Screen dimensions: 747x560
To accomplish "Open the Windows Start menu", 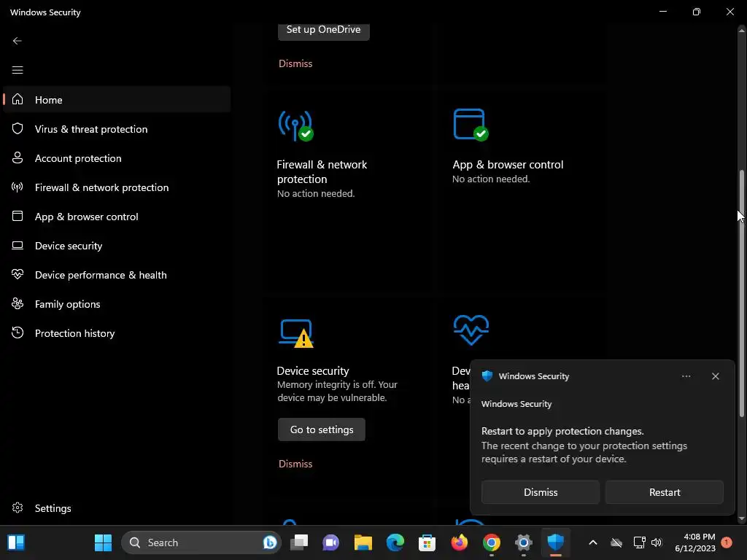I will (103, 542).
